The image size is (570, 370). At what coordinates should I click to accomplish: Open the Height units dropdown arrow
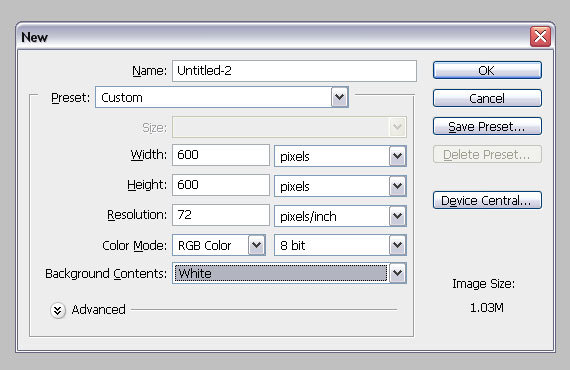pyautogui.click(x=397, y=186)
